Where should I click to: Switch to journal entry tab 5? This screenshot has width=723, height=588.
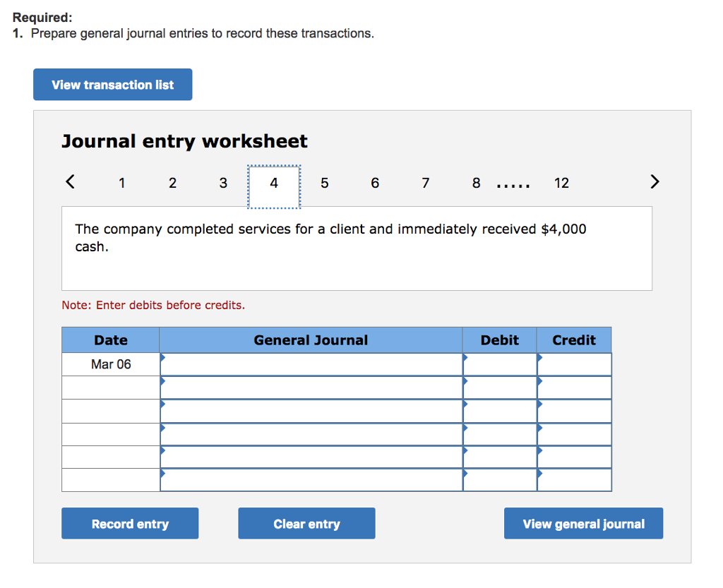point(325,183)
